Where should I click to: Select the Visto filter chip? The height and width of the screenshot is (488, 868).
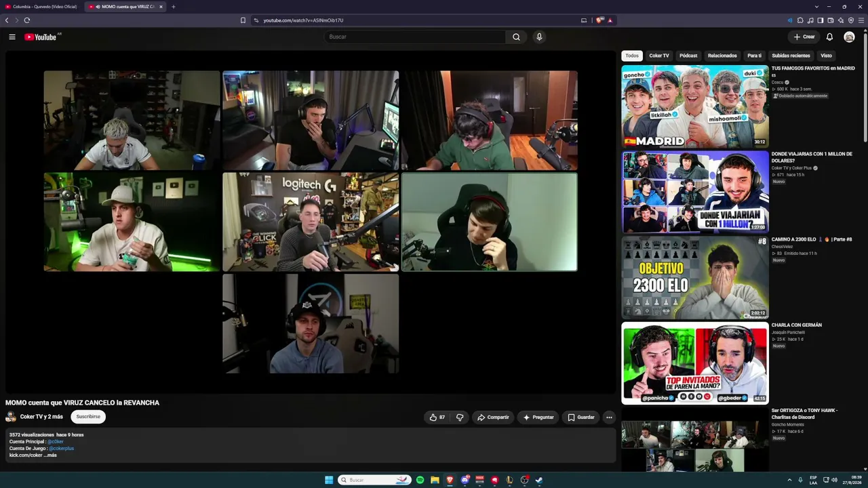pos(826,56)
